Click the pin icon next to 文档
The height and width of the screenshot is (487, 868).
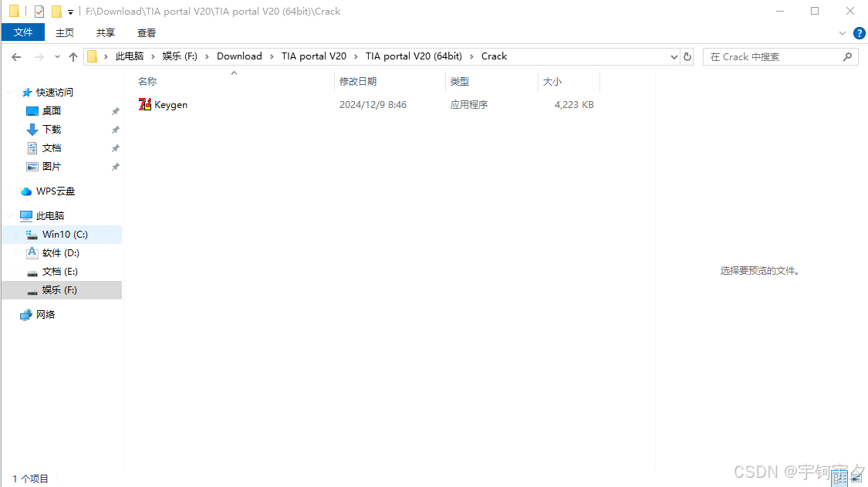click(x=115, y=148)
